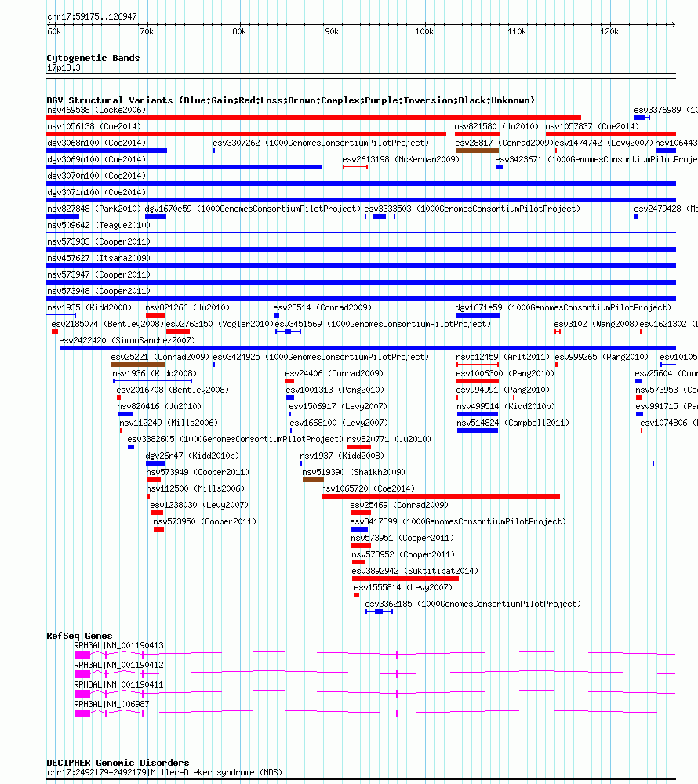698x784 pixels.
Task: Select nsv457627 (Itsara2009) label
Action: point(99,259)
